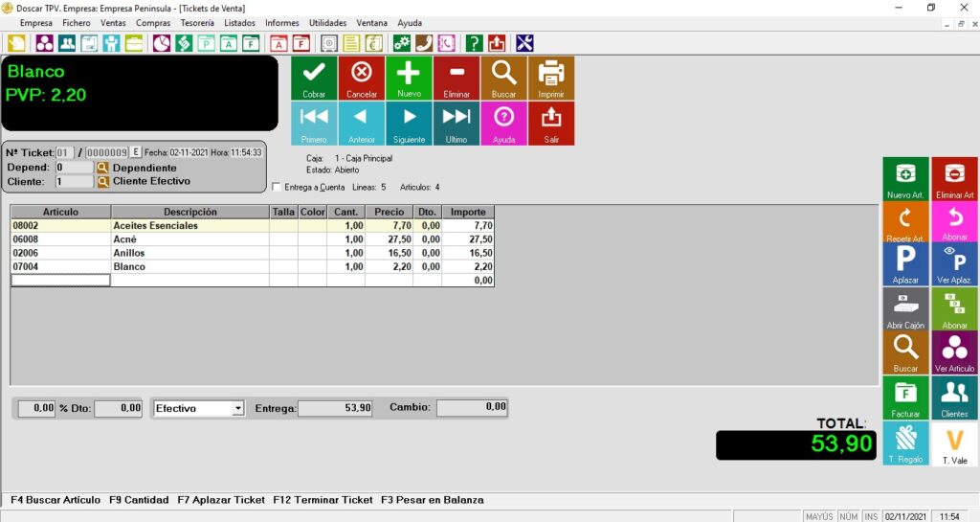The image size is (980, 522).
Task: Click the E button beside ticket number
Action: coord(136,152)
